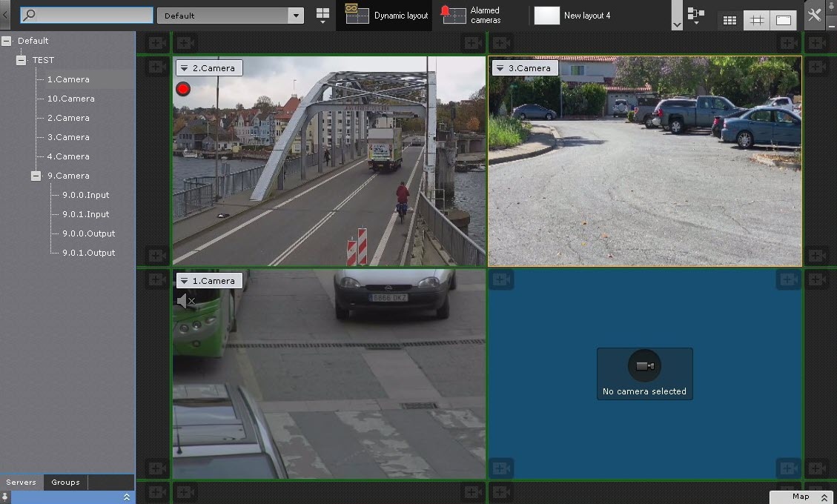Collapse the 9.Camera tree node
This screenshot has width=837, height=504.
(x=36, y=176)
